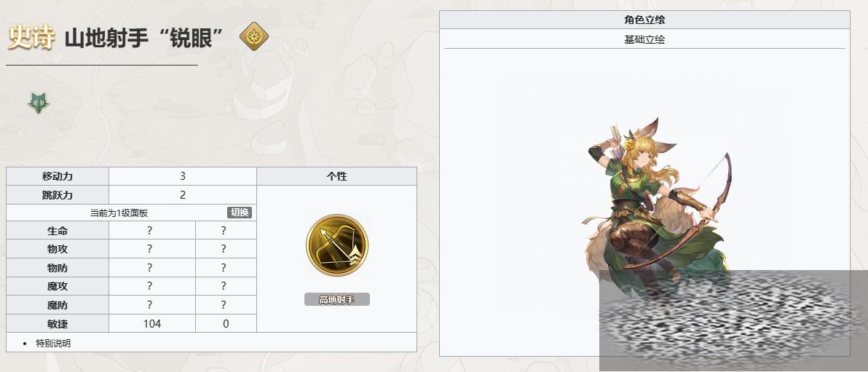Click the 山地射手“锐眼” title text
Screen dimensions: 868x372
click(144, 38)
